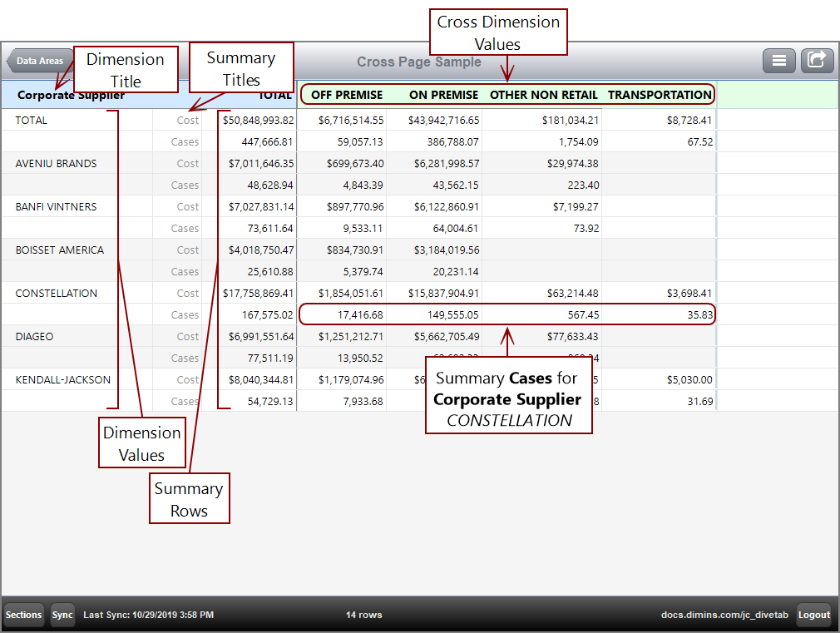Click the Corporate Supplier dimension header
The height and width of the screenshot is (633, 840).
71,95
